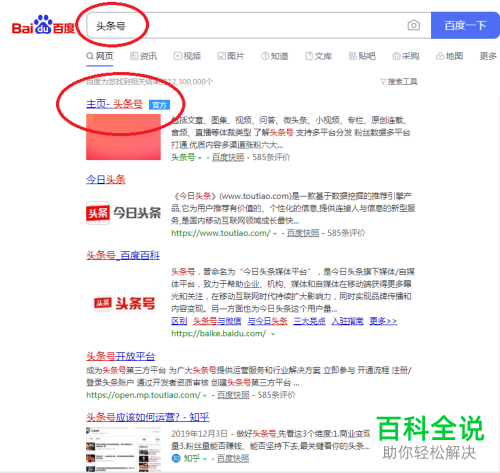
Task: Click 585条评价 under the toutiao.com result
Action: (346, 233)
